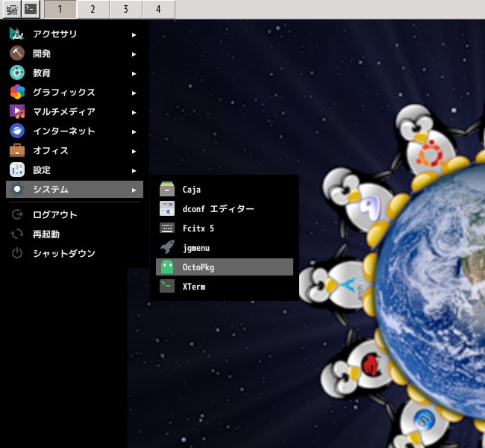Click the colorful グラフィックス icon
The height and width of the screenshot is (448, 485).
click(17, 93)
